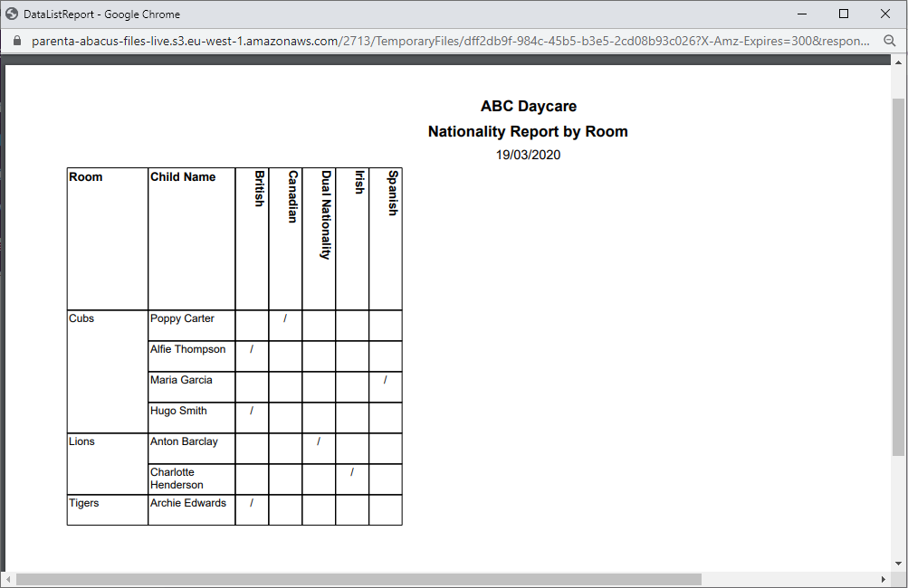Click Hugo Smith's British slash mark
This screenshot has height=588, width=908.
pos(252,411)
